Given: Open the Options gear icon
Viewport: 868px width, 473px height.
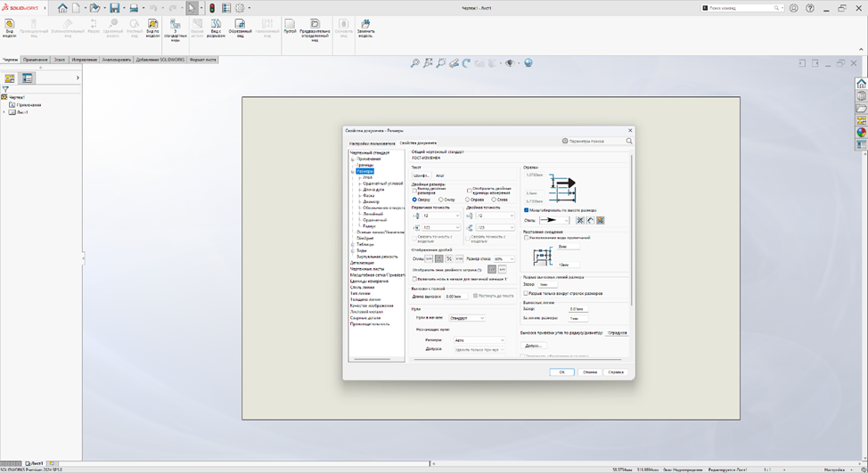Looking at the screenshot, I should [x=240, y=8].
